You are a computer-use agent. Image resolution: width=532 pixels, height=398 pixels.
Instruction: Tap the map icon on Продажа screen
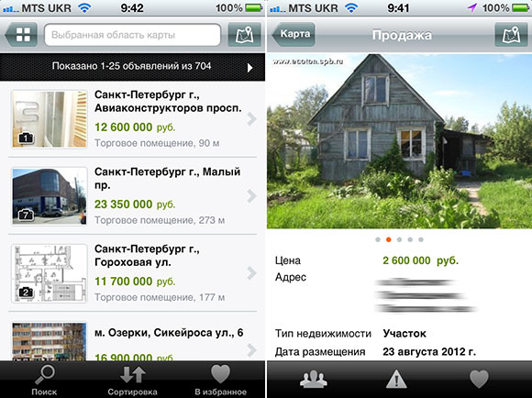click(x=511, y=35)
